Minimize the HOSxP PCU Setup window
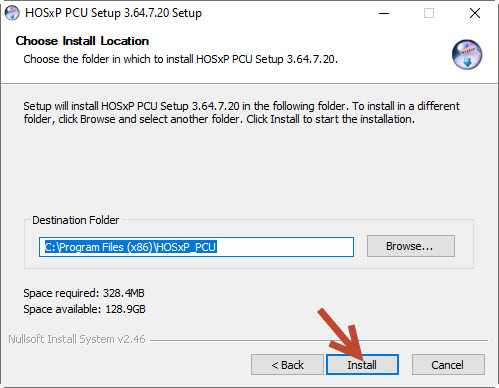 pos(384,13)
